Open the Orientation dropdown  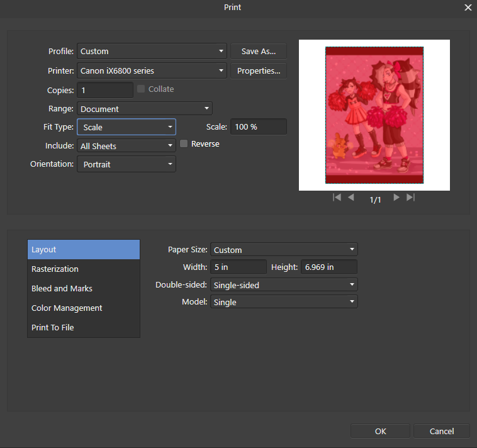coord(126,164)
